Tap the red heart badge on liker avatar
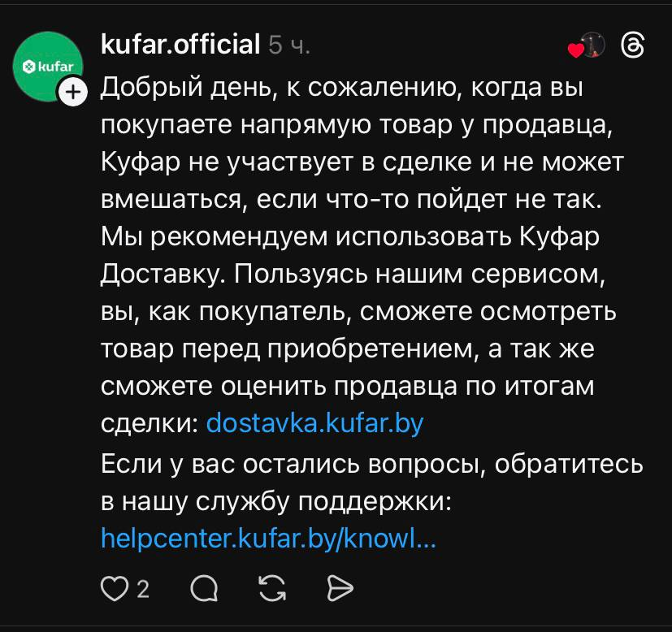 (x=574, y=51)
